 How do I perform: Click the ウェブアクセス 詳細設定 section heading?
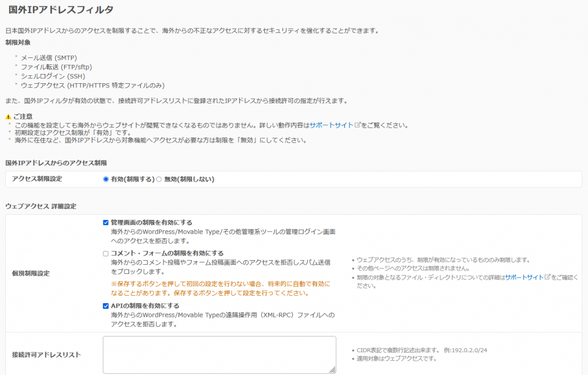41,206
